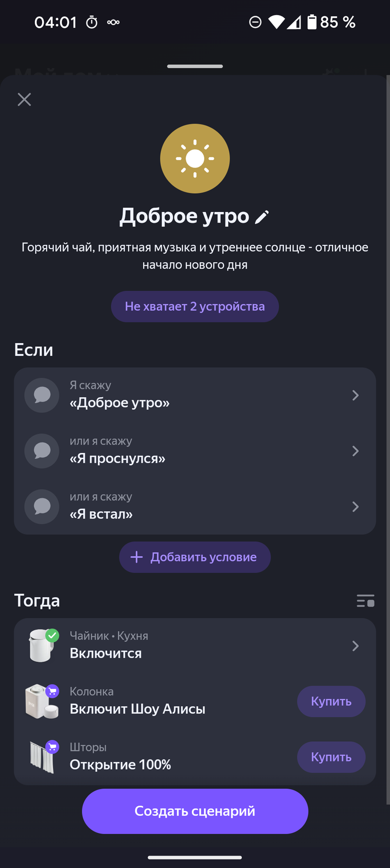Buy the Колонка speaker device
The image size is (390, 868).
pyautogui.click(x=331, y=701)
